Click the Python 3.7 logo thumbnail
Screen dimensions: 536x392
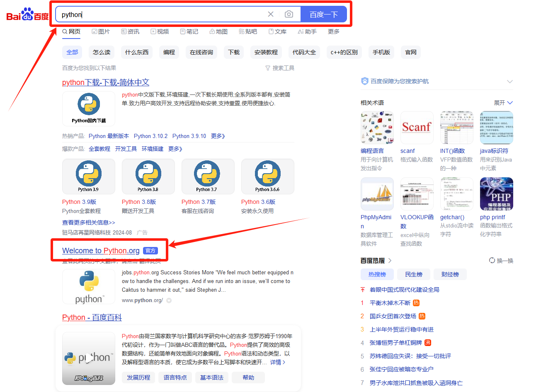[208, 177]
